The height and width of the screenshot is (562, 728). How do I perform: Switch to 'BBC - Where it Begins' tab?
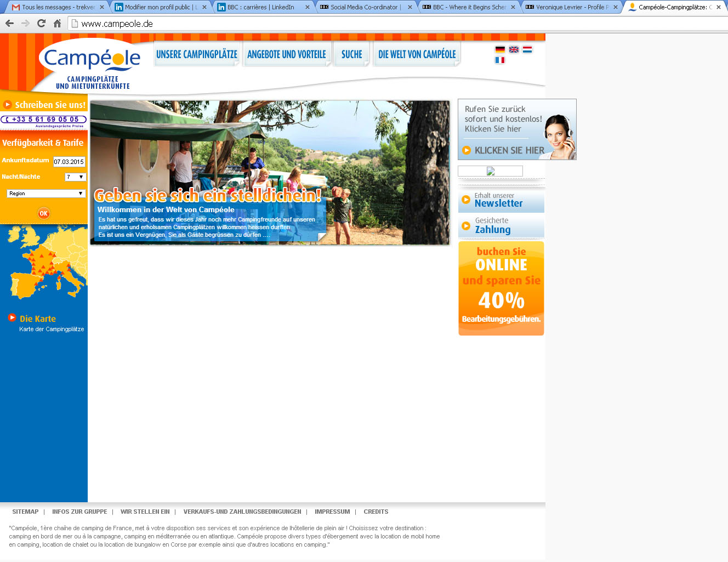coord(469,7)
